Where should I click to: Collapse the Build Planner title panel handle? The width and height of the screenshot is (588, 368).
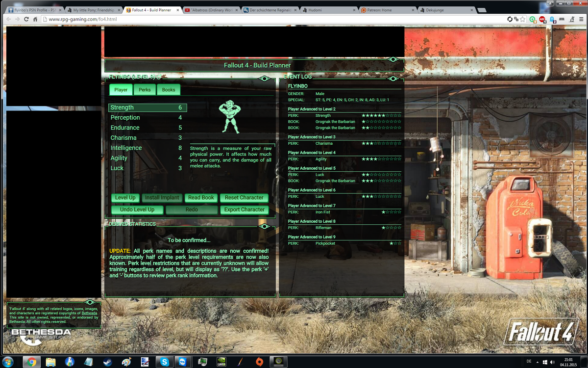393,59
